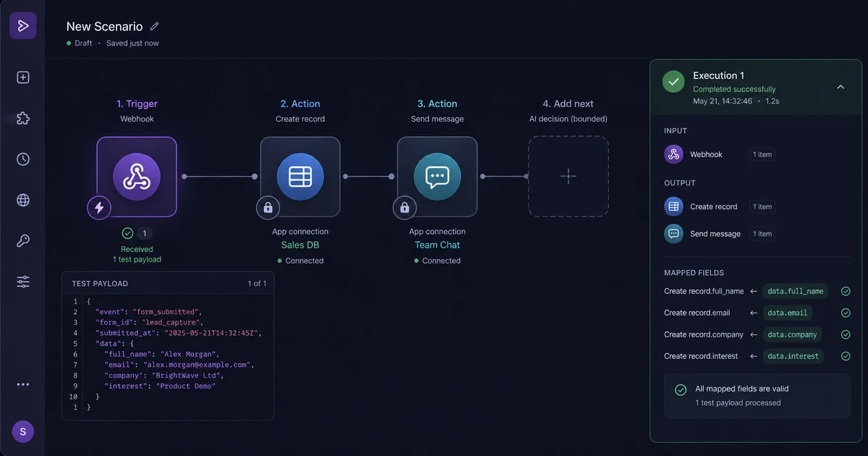
Task: Select the Send message chat node
Action: [x=437, y=177]
